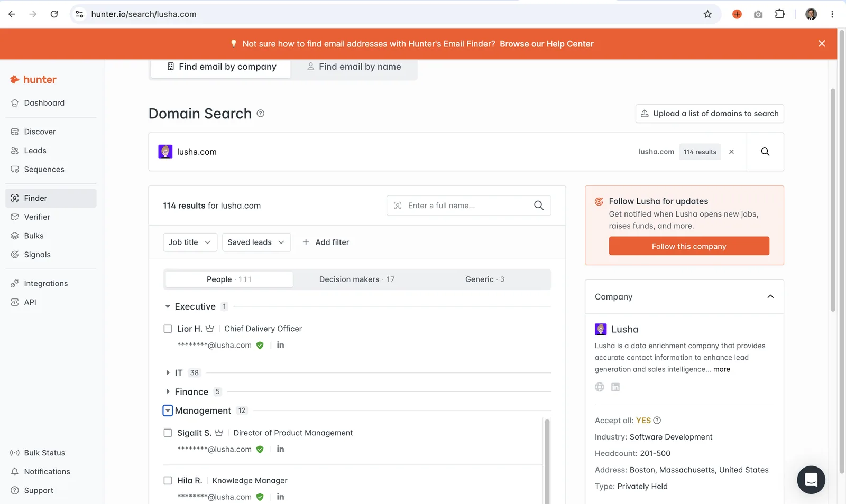Select the People tab

pos(229,279)
